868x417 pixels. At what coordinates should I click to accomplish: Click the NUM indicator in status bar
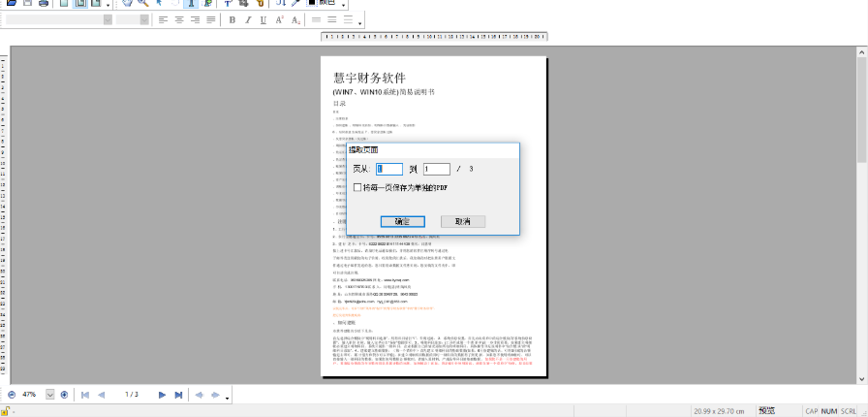(x=828, y=411)
